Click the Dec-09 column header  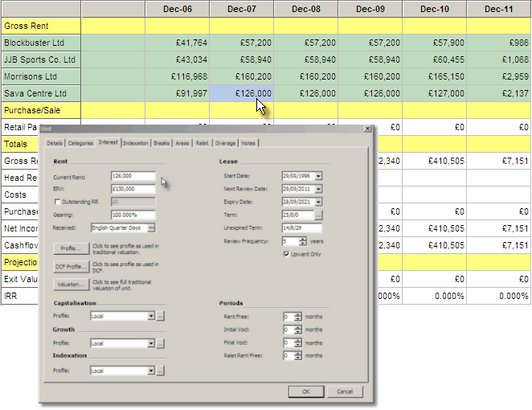pos(370,9)
